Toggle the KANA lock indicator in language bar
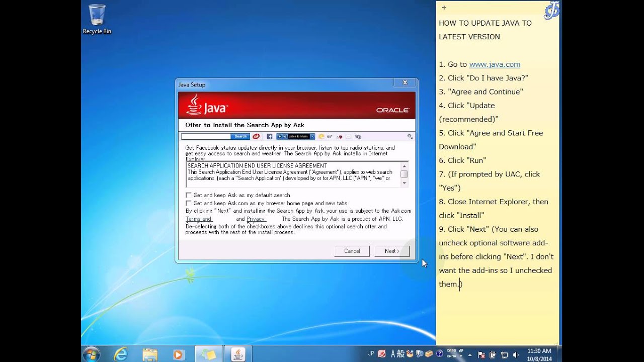 tap(451, 356)
